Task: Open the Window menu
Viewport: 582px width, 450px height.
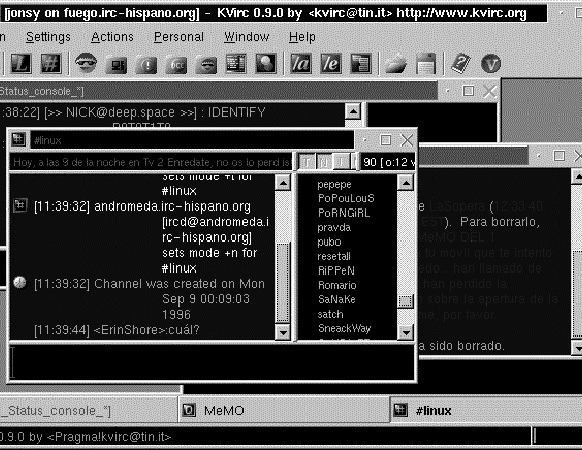Action: coord(246,37)
